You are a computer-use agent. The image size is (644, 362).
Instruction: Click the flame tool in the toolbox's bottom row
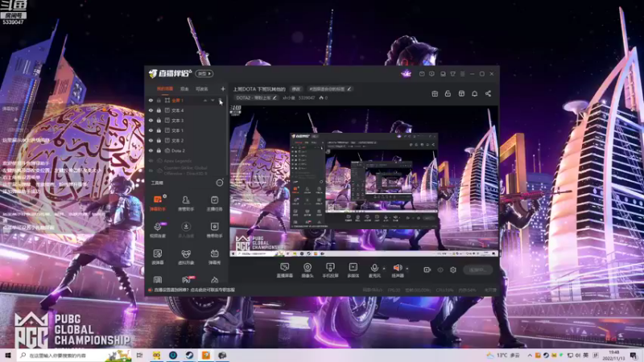[214, 280]
